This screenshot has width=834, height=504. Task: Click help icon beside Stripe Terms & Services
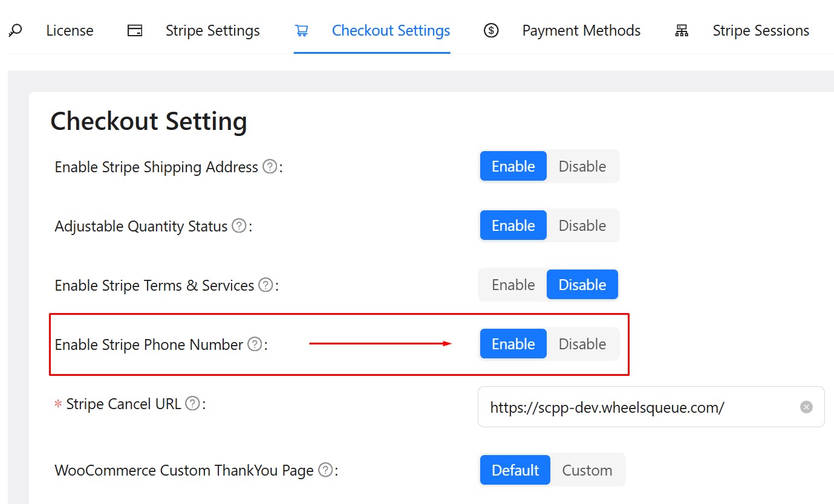[266, 285]
